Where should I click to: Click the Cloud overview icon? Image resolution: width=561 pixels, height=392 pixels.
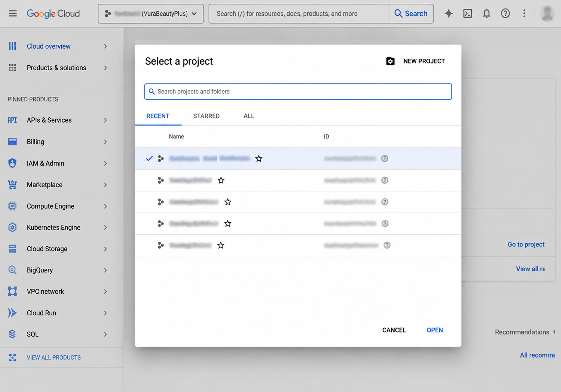pos(12,46)
